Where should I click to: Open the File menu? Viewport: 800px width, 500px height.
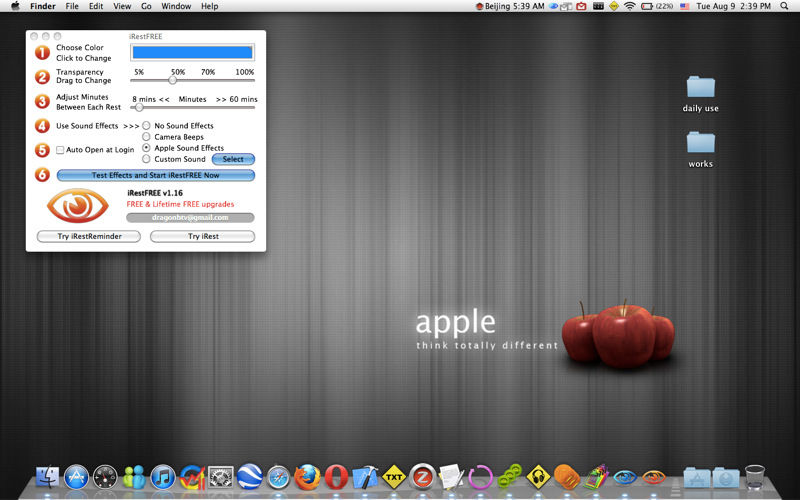point(72,6)
